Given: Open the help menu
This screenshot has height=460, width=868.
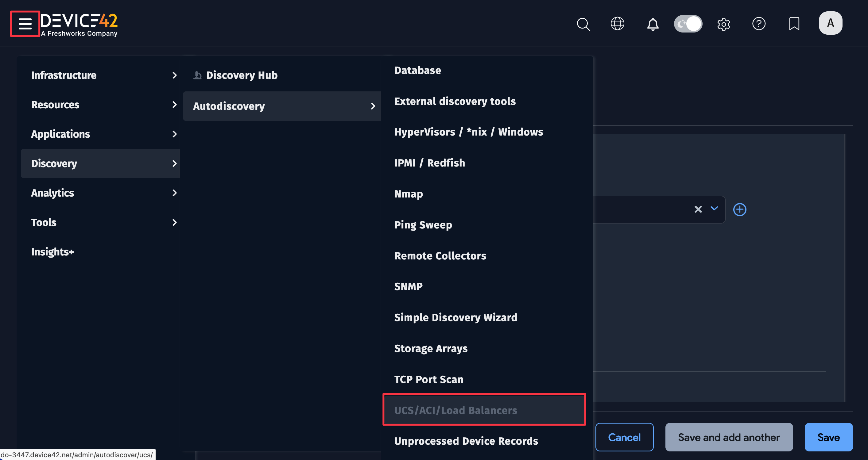Looking at the screenshot, I should (x=759, y=23).
